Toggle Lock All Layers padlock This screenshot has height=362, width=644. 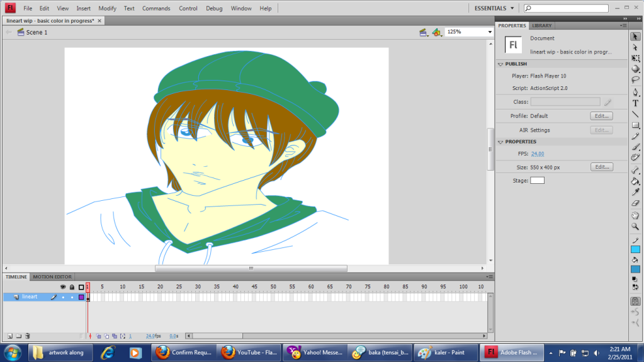click(x=72, y=287)
